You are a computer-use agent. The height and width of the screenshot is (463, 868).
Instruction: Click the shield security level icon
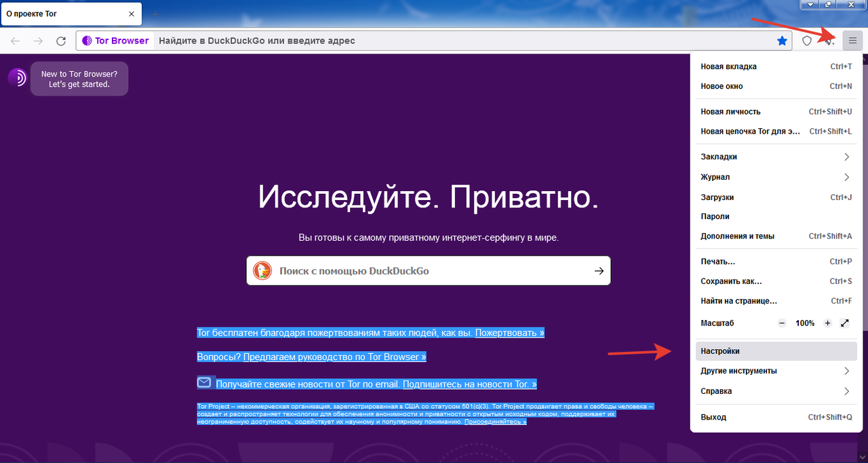pos(807,41)
